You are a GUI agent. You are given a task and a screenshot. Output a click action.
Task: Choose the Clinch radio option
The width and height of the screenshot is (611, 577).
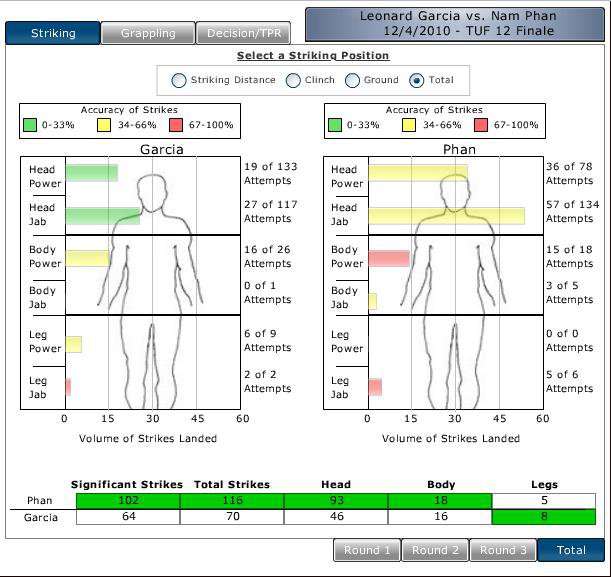294,80
